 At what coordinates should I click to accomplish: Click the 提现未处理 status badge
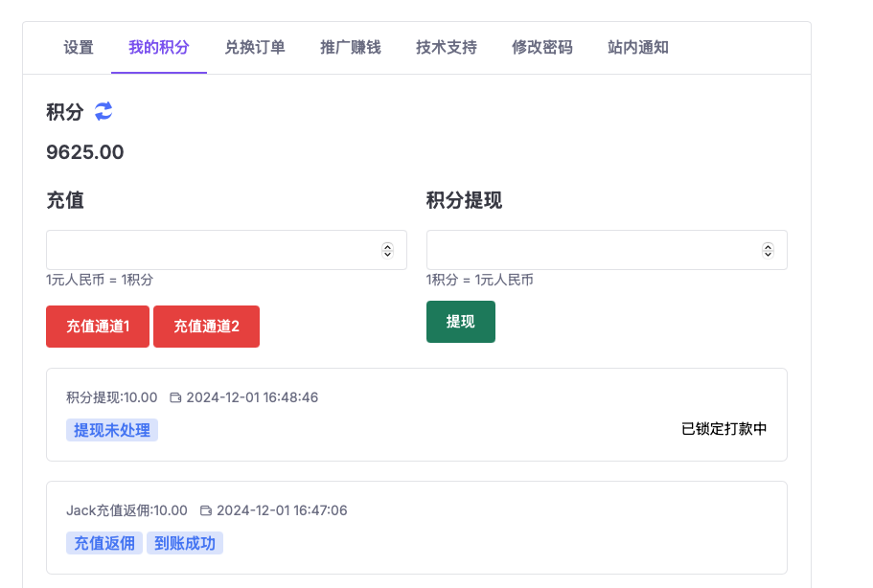click(112, 430)
